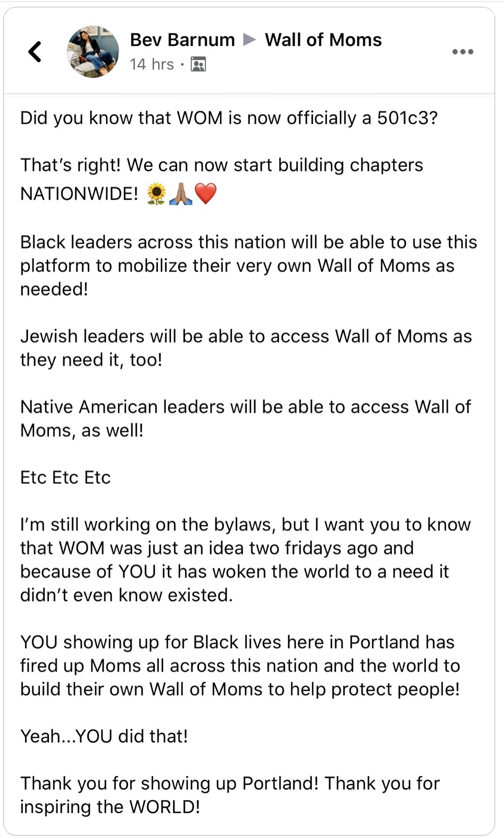Tap the back arrow
The height and width of the screenshot is (839, 504).
pyautogui.click(x=35, y=52)
